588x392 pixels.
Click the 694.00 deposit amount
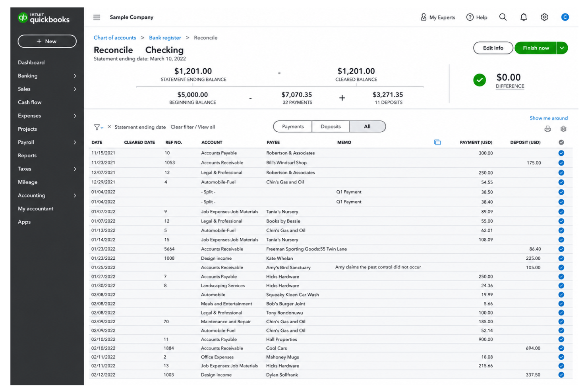pos(533,348)
